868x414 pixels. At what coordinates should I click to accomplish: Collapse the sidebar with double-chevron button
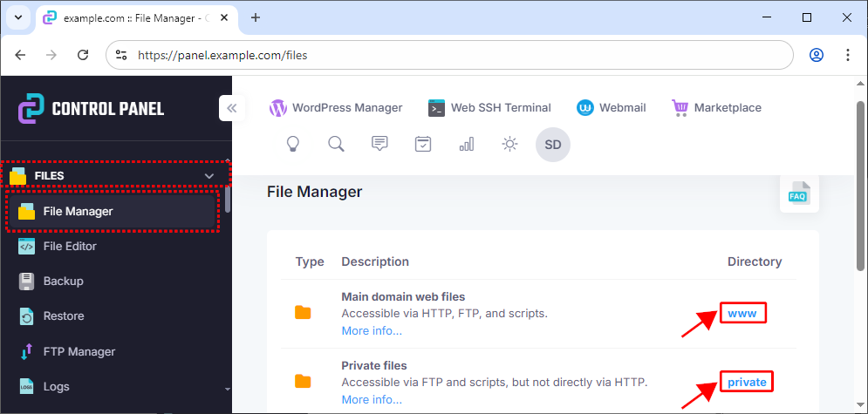(232, 108)
